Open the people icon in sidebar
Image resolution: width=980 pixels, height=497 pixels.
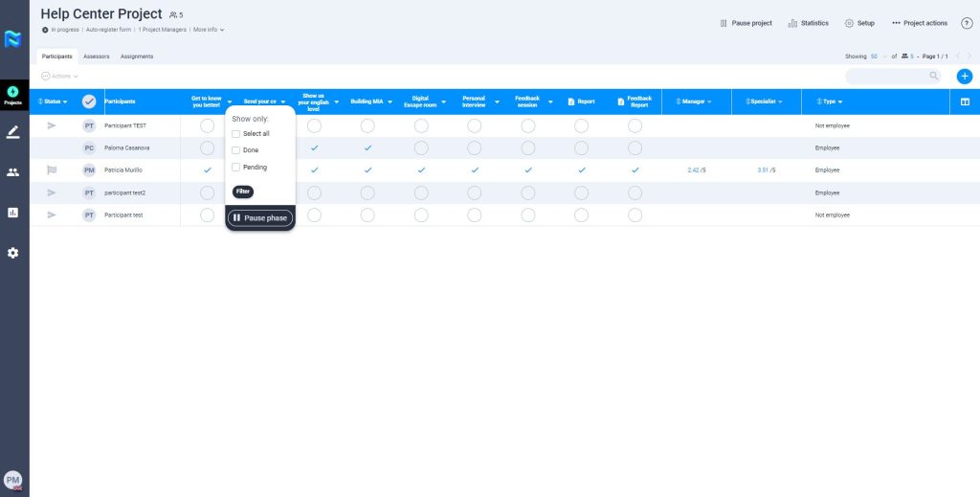click(x=13, y=172)
